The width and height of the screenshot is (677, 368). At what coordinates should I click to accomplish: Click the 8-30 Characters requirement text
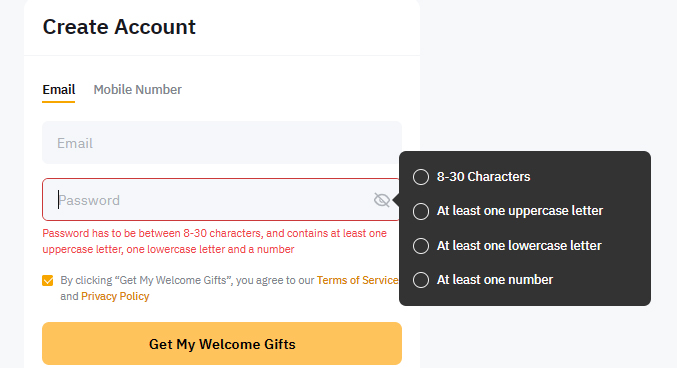(484, 177)
